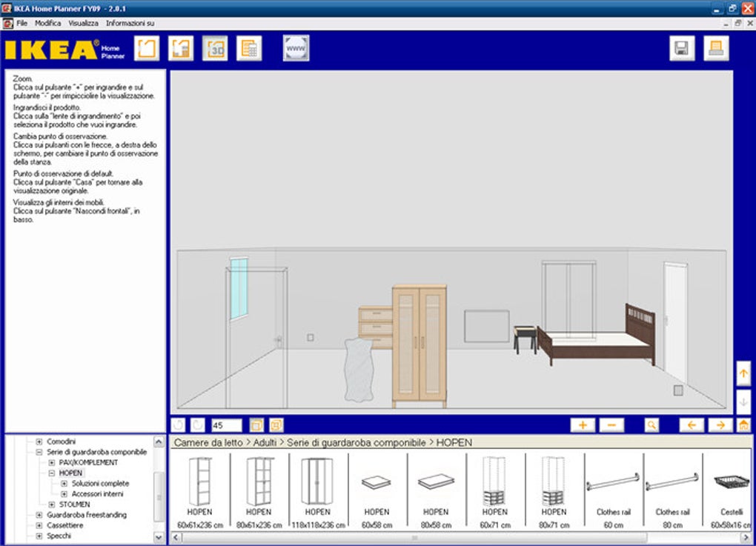Collapse the HOPEN tree node
The width and height of the screenshot is (756, 546).
[x=52, y=473]
